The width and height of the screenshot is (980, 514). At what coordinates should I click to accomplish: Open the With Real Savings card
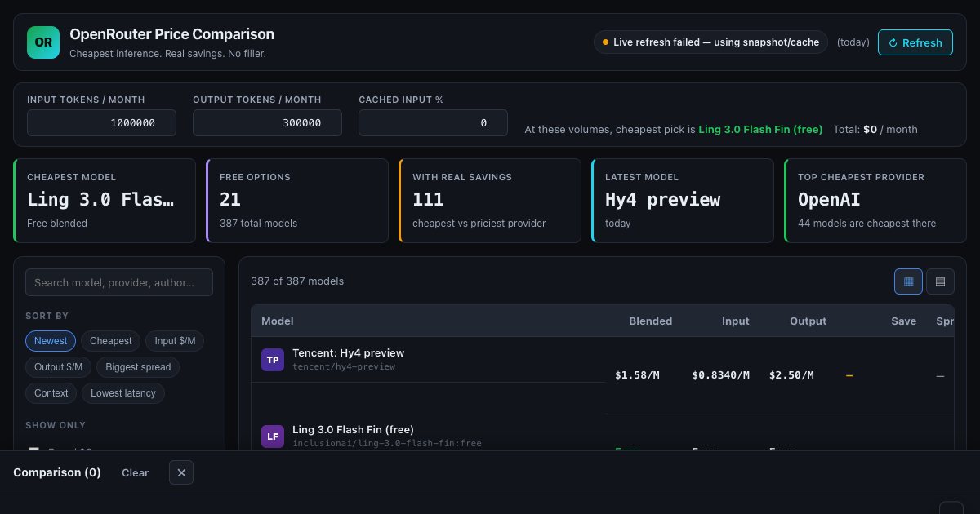coord(490,201)
